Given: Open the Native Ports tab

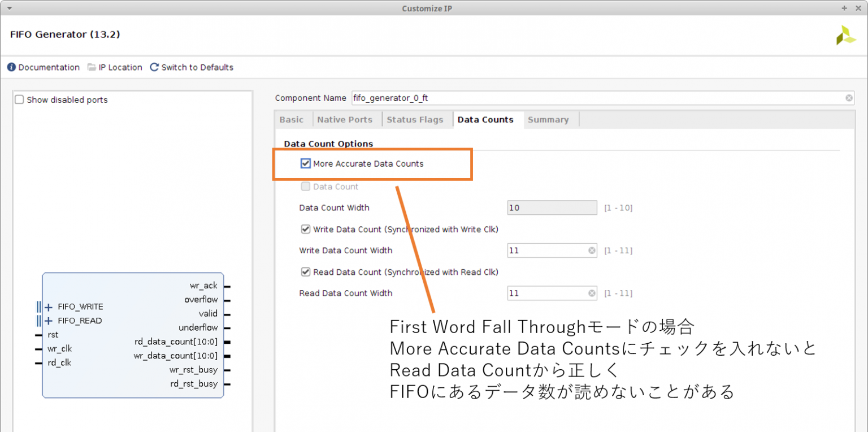Looking at the screenshot, I should pyautogui.click(x=345, y=120).
